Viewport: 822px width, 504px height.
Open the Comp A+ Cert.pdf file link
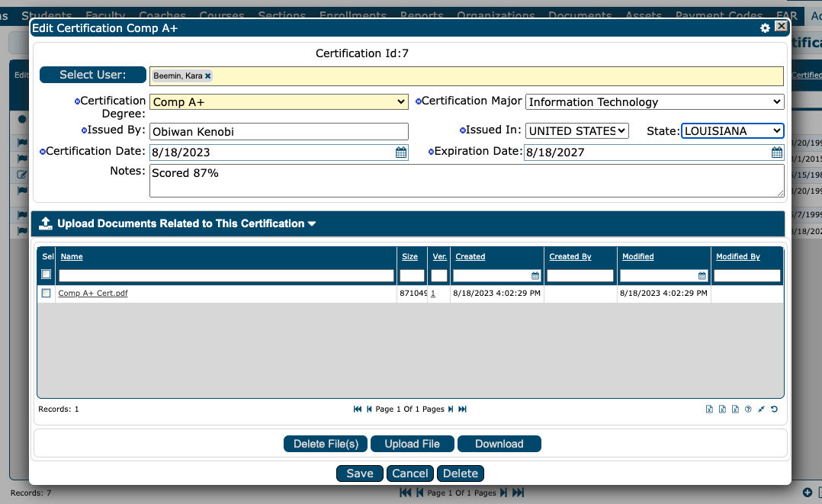[92, 293]
